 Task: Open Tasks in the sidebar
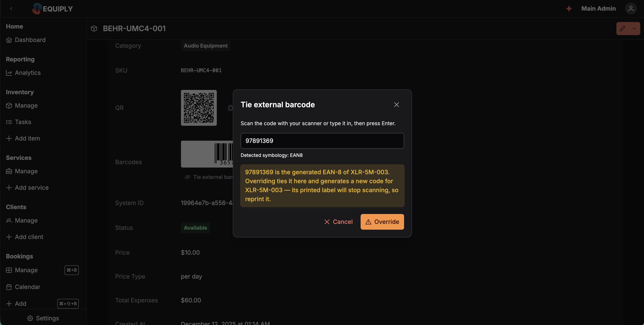(18, 122)
